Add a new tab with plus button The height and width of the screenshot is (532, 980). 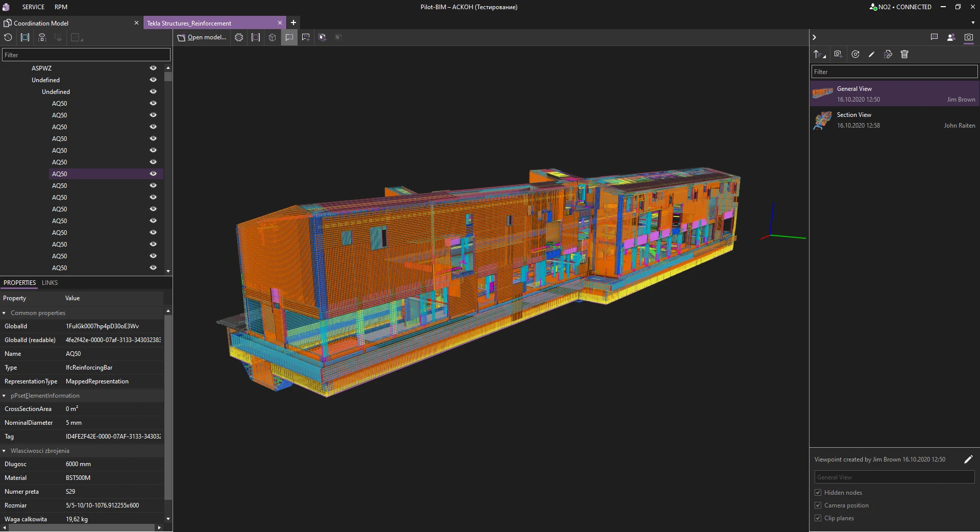[293, 23]
